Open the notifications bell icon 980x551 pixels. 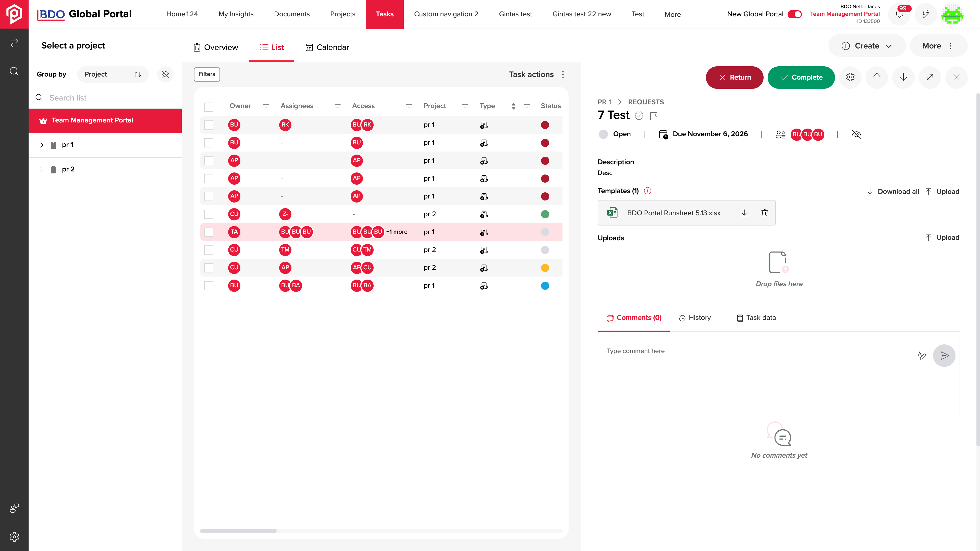tap(899, 15)
